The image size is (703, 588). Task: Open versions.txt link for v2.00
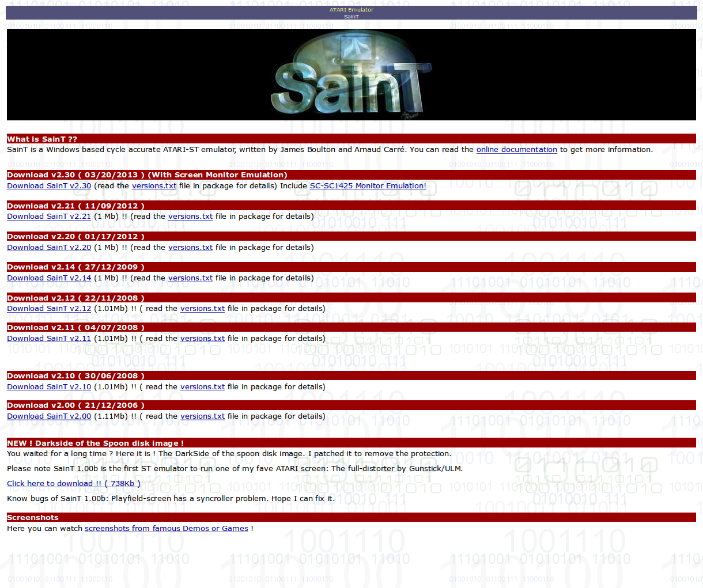pyautogui.click(x=202, y=416)
